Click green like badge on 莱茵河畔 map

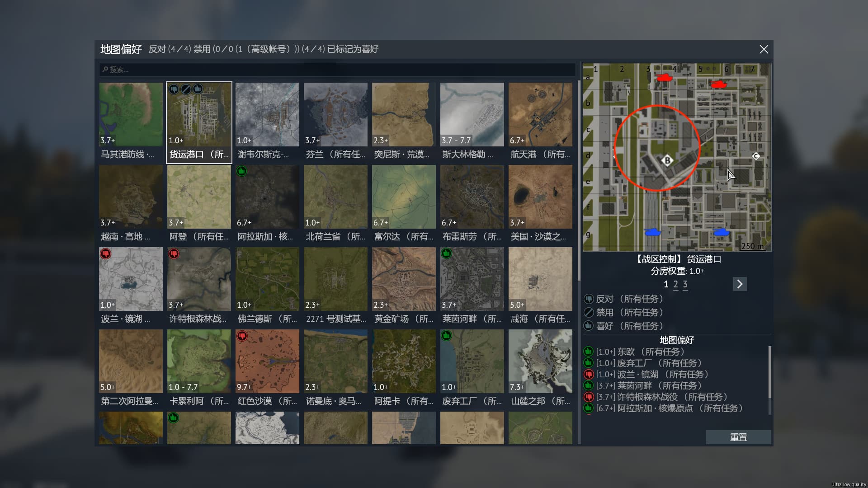point(447,253)
